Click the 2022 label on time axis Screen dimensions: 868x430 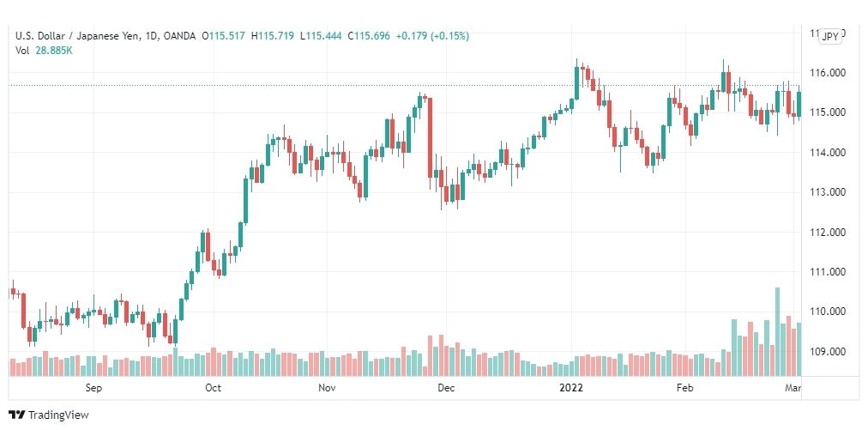click(x=571, y=388)
